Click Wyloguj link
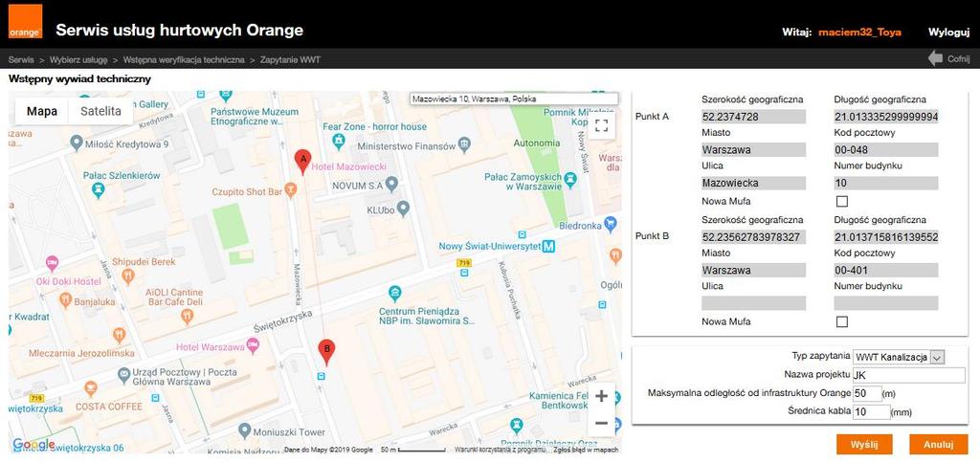Screen dimensions: 980x463 (x=948, y=32)
